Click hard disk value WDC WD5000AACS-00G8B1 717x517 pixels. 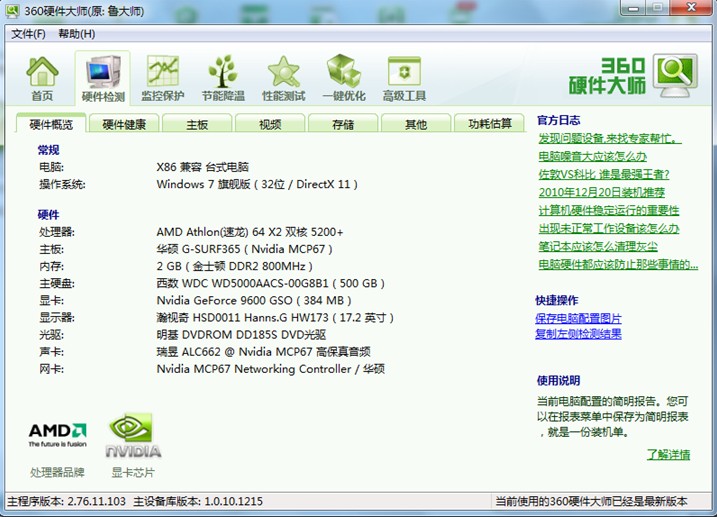[271, 283]
